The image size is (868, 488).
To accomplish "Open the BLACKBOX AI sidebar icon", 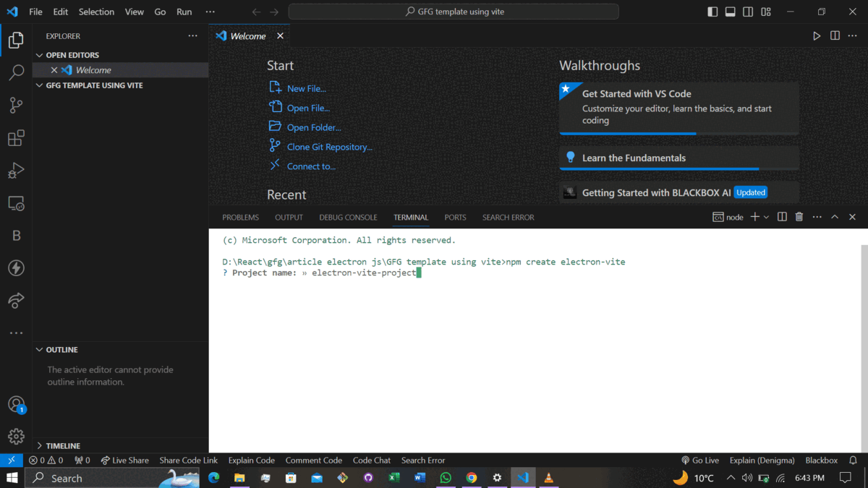I will click(x=16, y=236).
